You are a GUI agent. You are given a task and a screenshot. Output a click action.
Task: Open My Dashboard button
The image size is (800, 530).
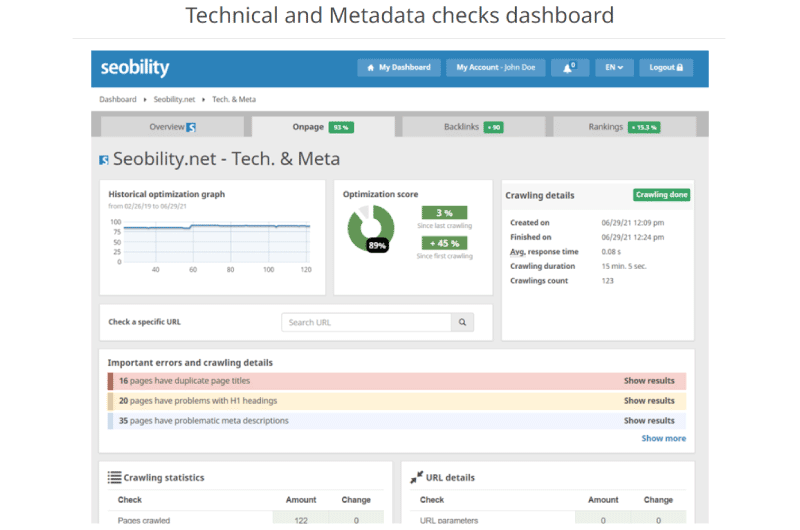pos(399,67)
